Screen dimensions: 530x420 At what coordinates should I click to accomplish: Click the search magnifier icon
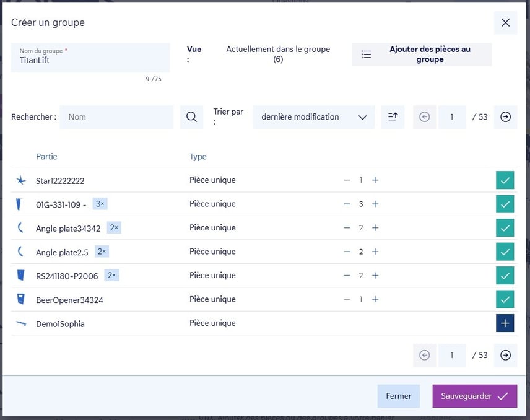tap(191, 117)
